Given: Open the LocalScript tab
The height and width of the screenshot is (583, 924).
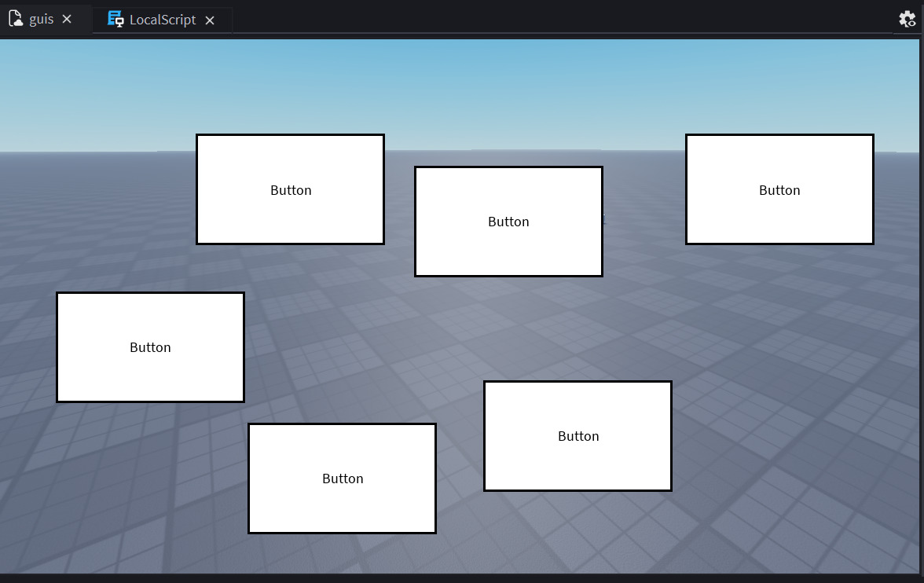Looking at the screenshot, I should click(161, 19).
